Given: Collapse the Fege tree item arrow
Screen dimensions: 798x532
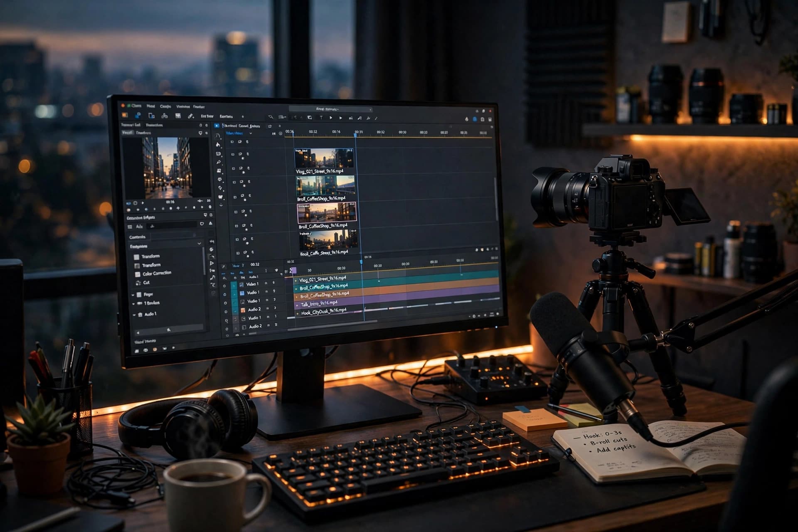Looking at the screenshot, I should click(133, 295).
